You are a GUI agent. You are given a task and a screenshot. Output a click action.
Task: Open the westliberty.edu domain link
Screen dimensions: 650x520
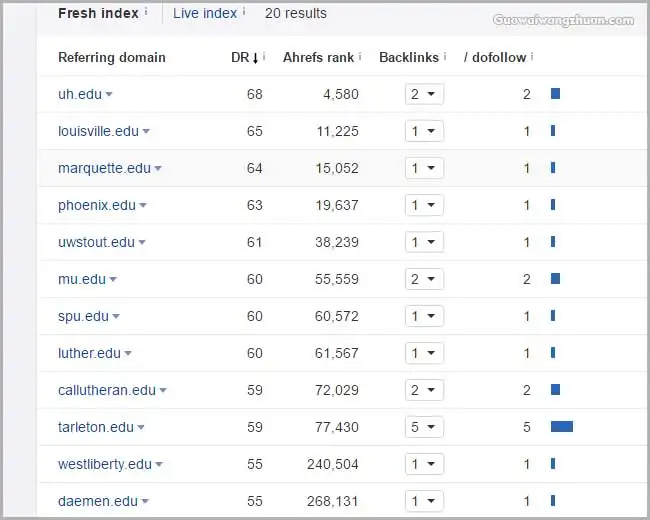click(105, 464)
